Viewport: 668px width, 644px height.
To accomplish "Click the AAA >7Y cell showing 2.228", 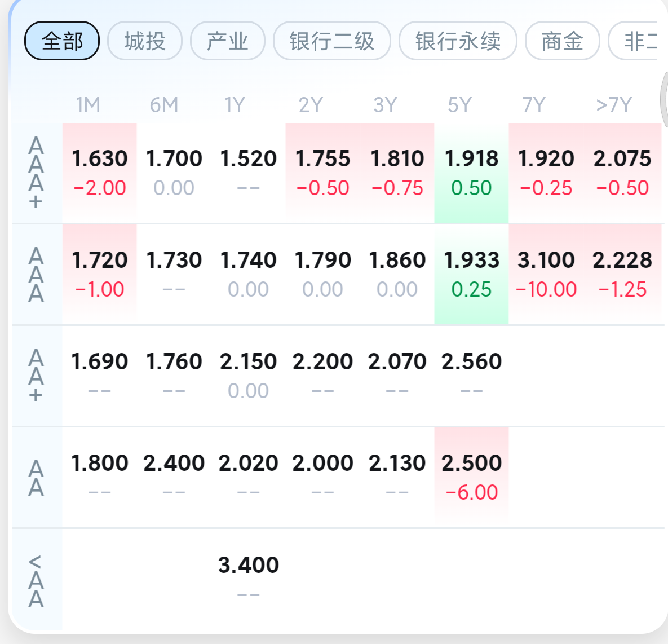I will (x=622, y=275).
